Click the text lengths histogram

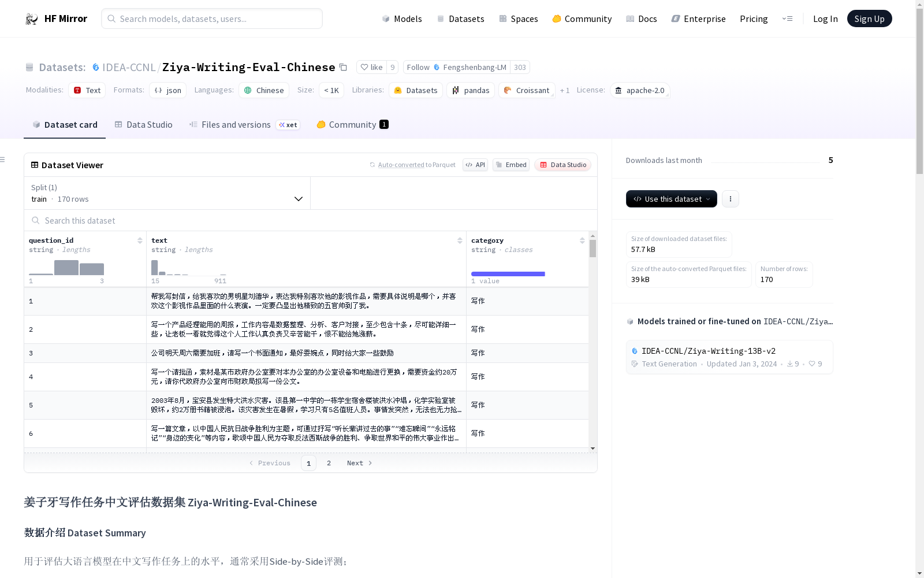click(x=189, y=268)
